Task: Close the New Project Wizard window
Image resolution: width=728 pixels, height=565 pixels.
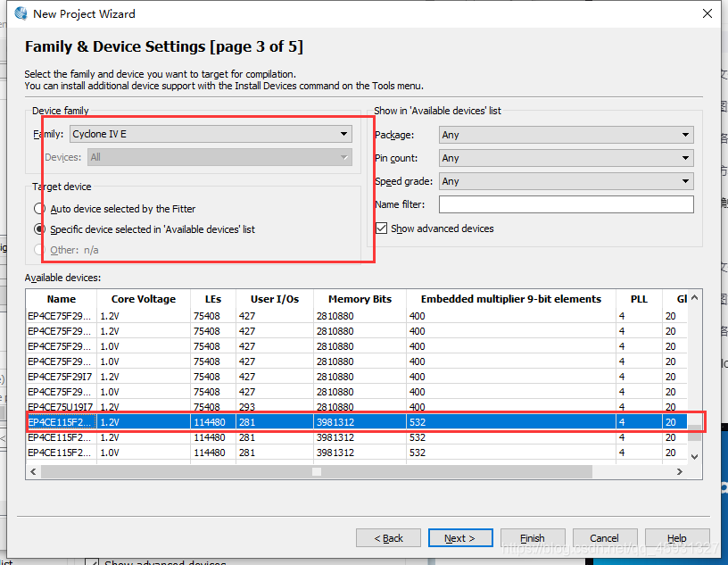Action: coord(707,13)
